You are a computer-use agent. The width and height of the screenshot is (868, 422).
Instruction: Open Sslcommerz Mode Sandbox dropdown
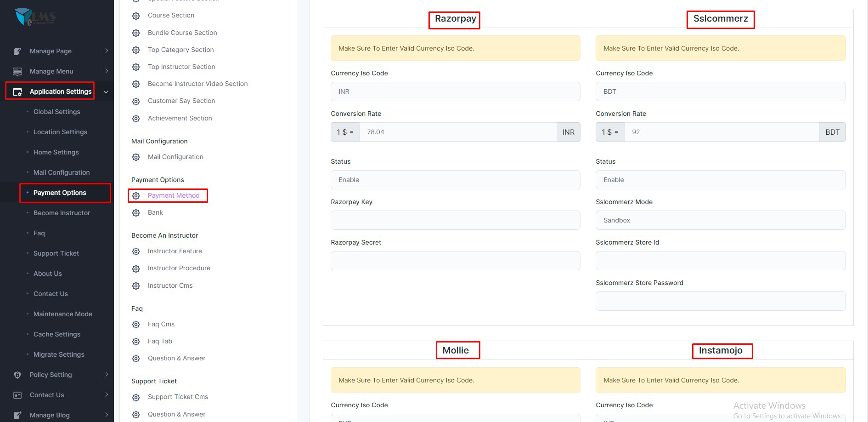(720, 220)
